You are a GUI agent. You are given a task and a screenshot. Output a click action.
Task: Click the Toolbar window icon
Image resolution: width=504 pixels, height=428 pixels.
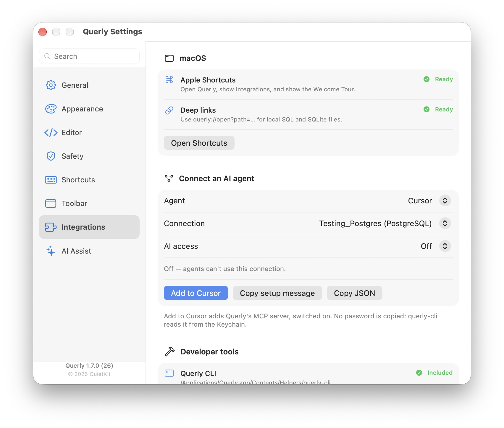tap(51, 203)
